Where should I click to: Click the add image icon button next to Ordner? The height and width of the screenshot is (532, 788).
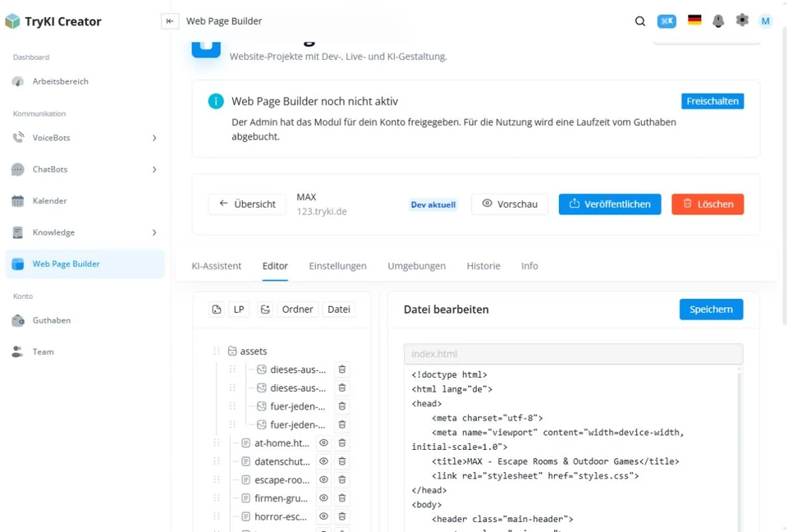pos(265,310)
